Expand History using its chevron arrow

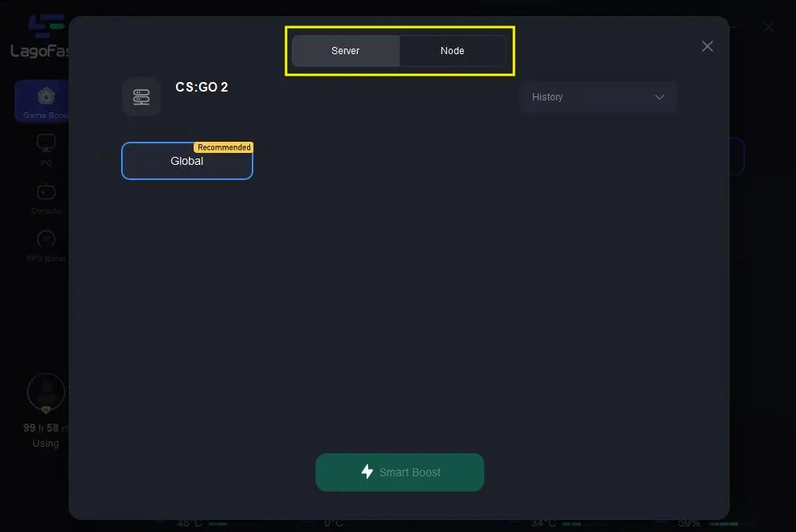coord(660,97)
